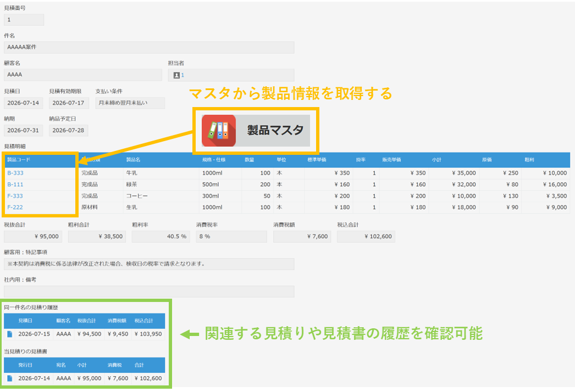Image resolution: width=575 pixels, height=392 pixels.
Task: Open document icon for 2026-07-14 quotation row
Action: click(x=10, y=378)
